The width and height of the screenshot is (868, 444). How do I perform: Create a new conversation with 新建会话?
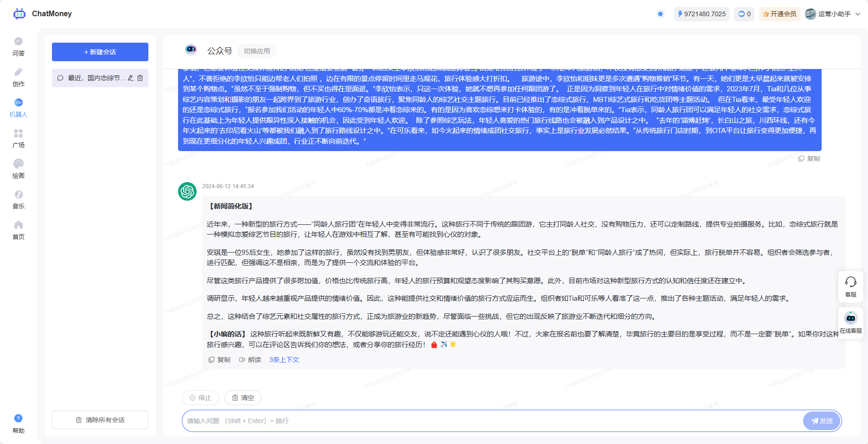(x=100, y=52)
